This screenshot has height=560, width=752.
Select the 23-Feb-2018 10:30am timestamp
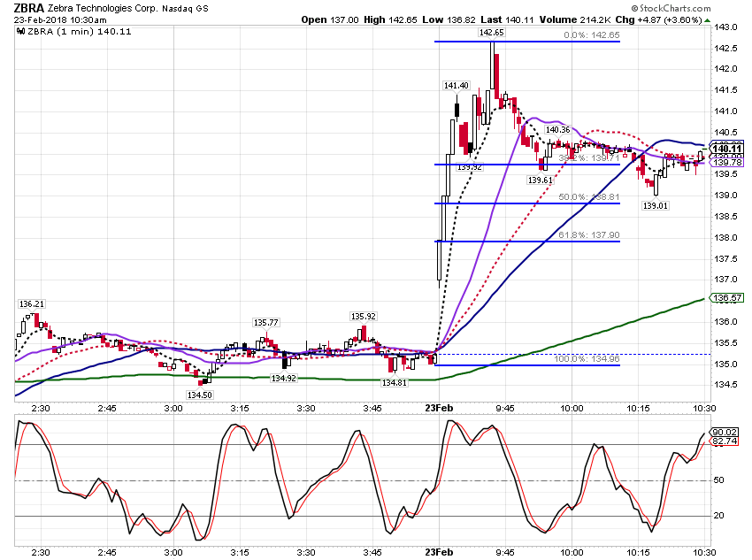60,20
